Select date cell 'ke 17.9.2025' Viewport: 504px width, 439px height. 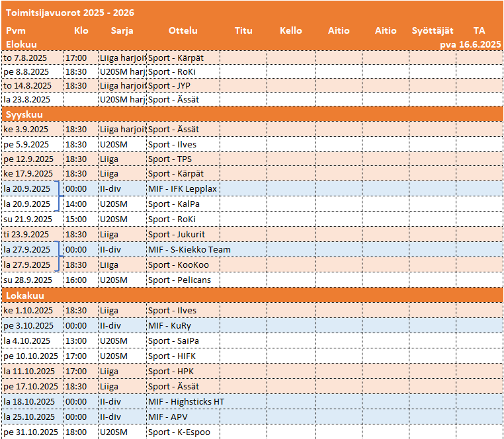point(33,173)
